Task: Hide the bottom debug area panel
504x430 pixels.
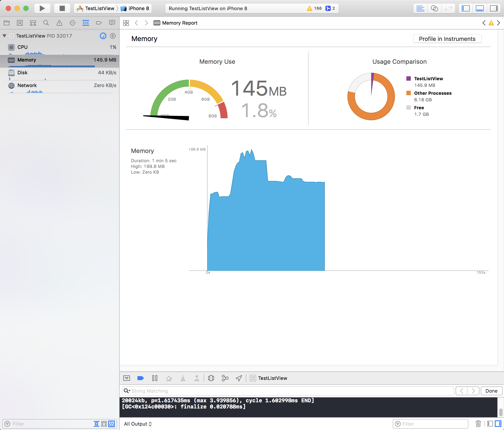Action: coord(479,8)
